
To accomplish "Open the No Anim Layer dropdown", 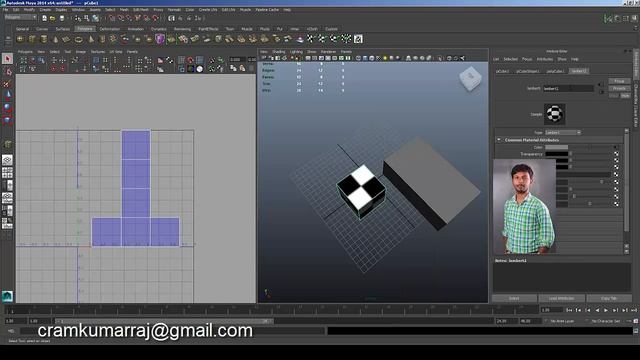I will pyautogui.click(x=562, y=321).
